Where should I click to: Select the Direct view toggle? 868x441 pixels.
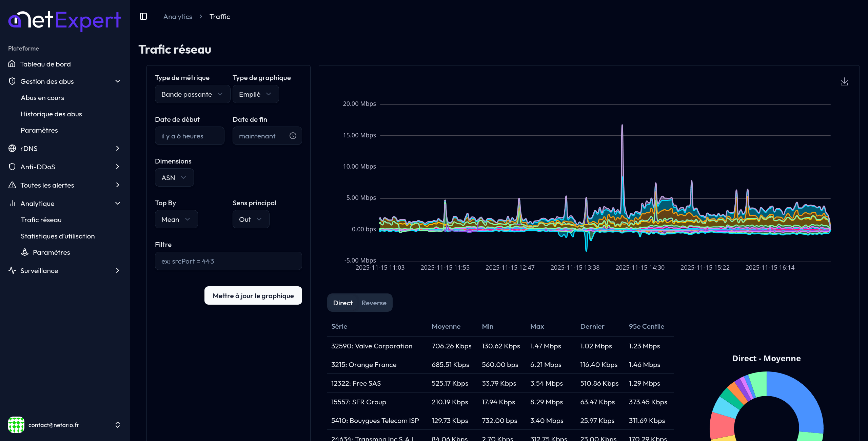pos(342,303)
